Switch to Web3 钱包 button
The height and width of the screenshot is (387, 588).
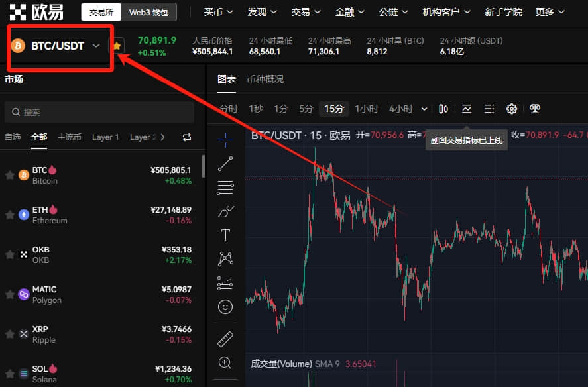(148, 13)
